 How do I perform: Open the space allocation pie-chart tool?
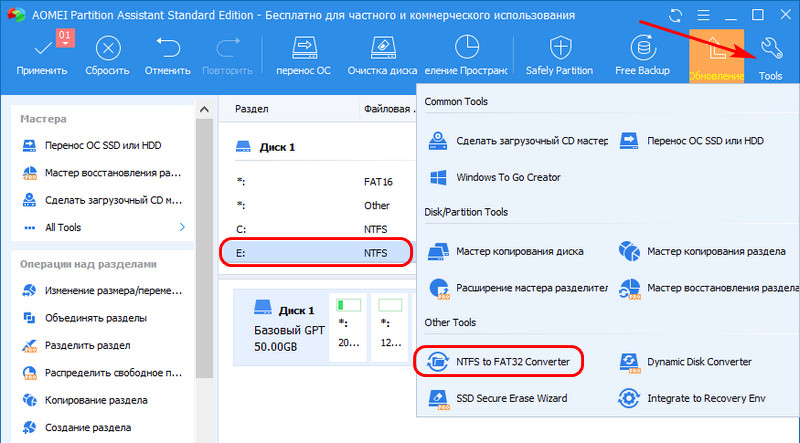click(x=466, y=56)
